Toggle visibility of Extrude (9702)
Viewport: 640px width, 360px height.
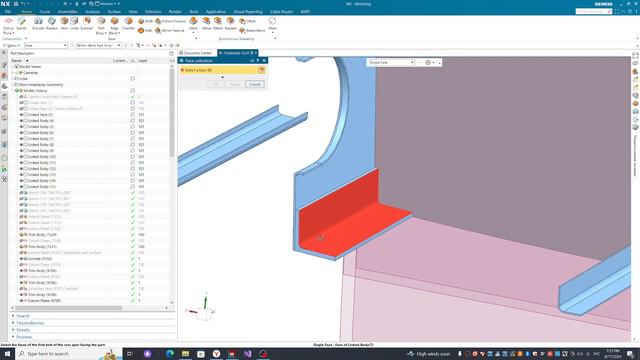(21, 259)
